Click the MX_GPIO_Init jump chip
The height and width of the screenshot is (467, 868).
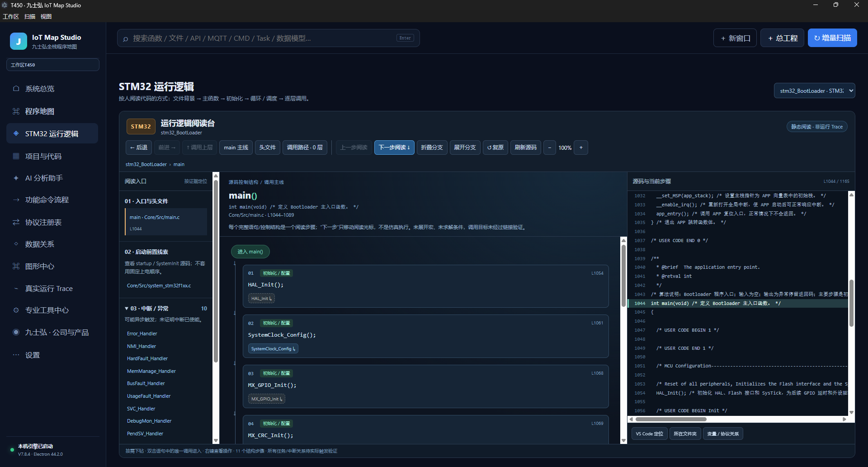[267, 399]
